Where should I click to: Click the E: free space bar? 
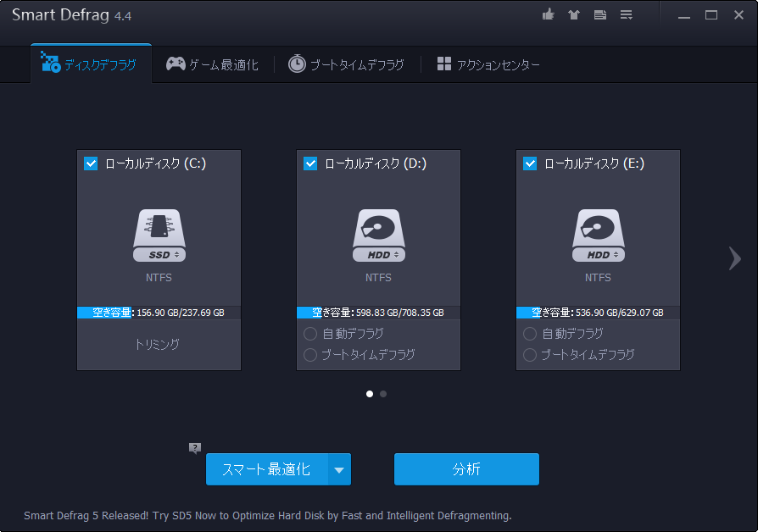coord(598,313)
